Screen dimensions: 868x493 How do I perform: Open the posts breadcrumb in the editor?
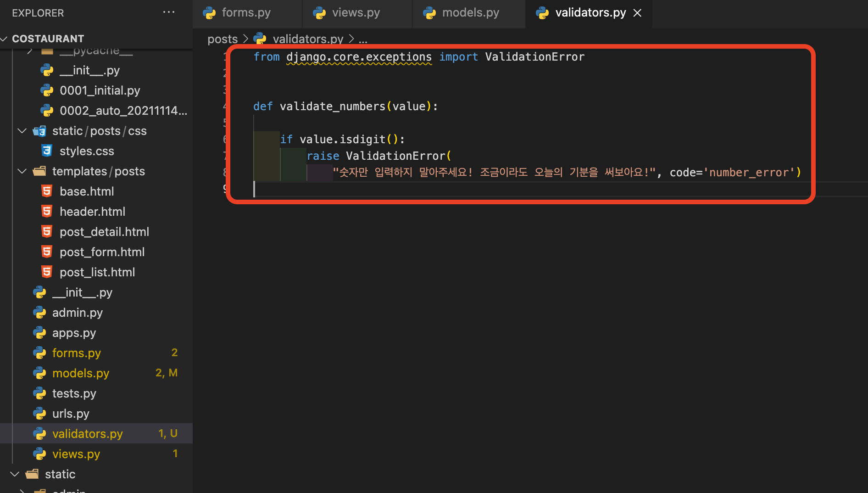pyautogui.click(x=222, y=39)
